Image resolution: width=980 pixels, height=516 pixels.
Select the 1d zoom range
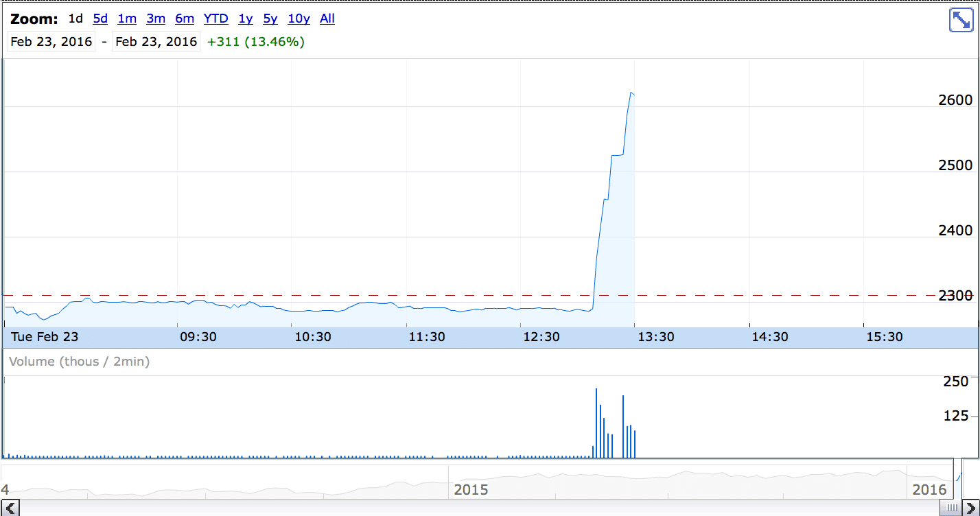click(75, 19)
